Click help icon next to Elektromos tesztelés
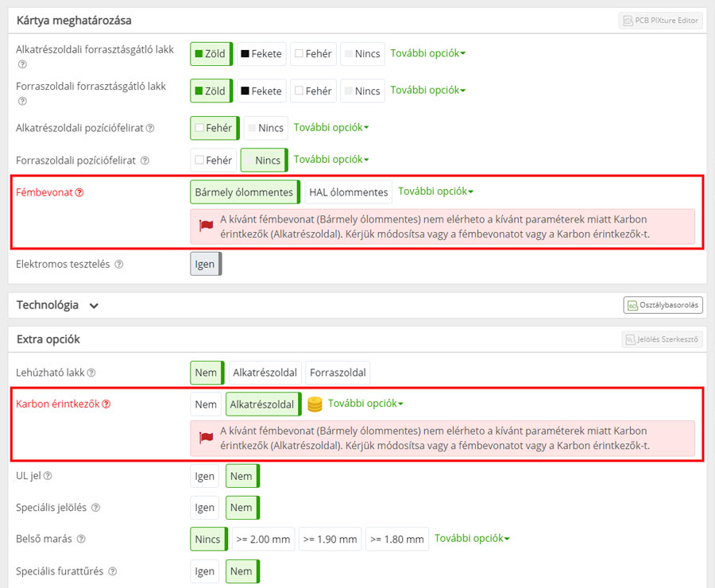 coord(118,265)
